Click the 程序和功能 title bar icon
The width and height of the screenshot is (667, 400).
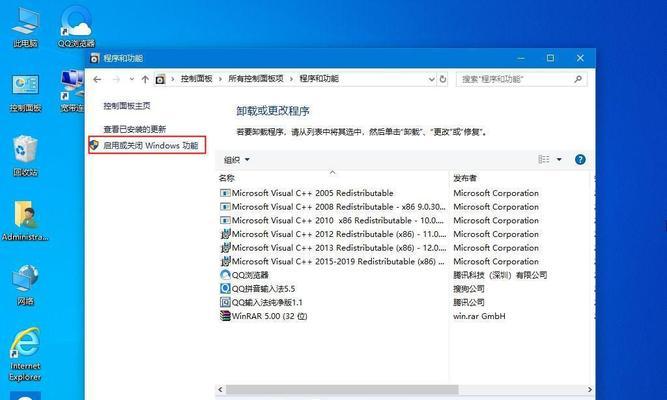94,58
